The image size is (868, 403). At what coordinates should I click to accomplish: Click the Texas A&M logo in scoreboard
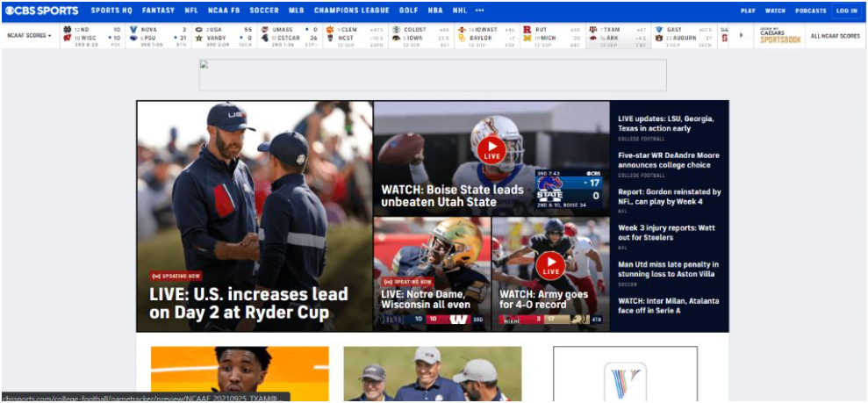(x=593, y=29)
